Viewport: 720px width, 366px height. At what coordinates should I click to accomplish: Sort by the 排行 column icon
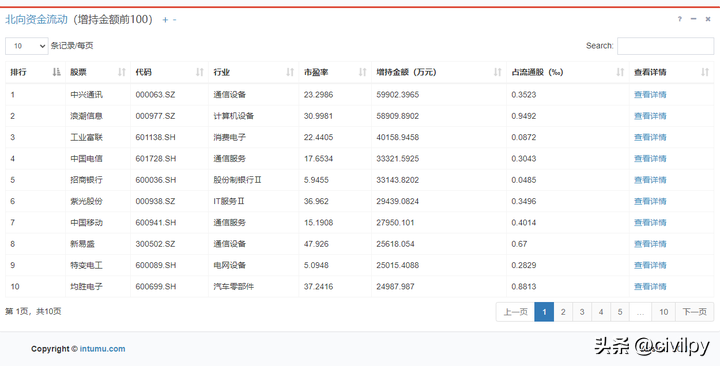pos(56,72)
